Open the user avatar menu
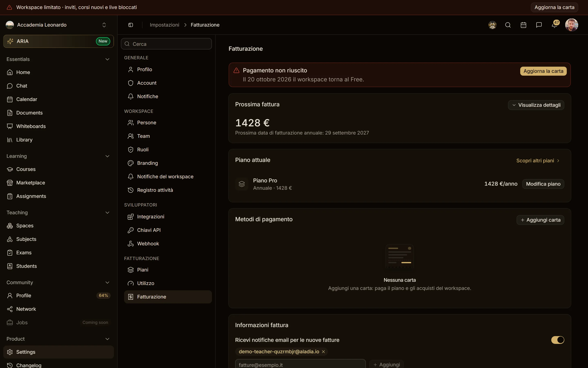 pyautogui.click(x=571, y=25)
